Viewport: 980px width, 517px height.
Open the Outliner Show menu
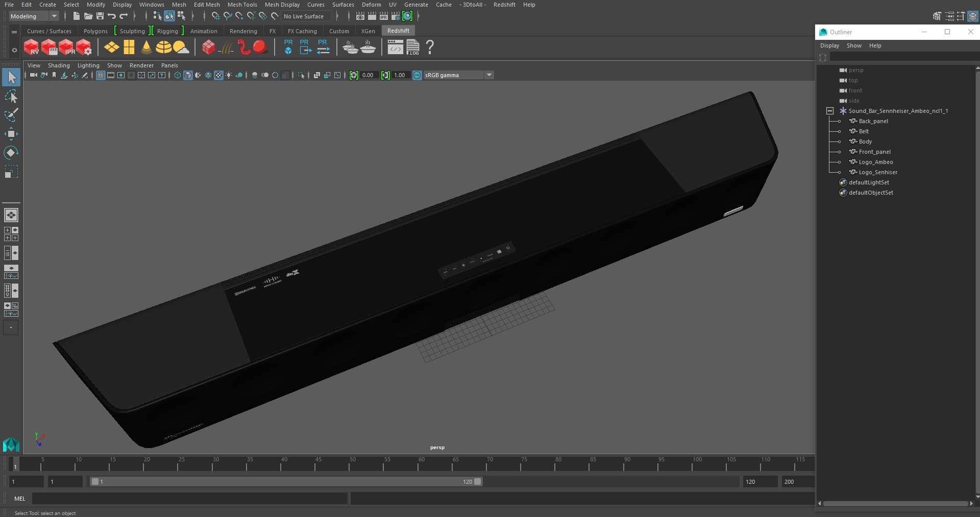854,45
